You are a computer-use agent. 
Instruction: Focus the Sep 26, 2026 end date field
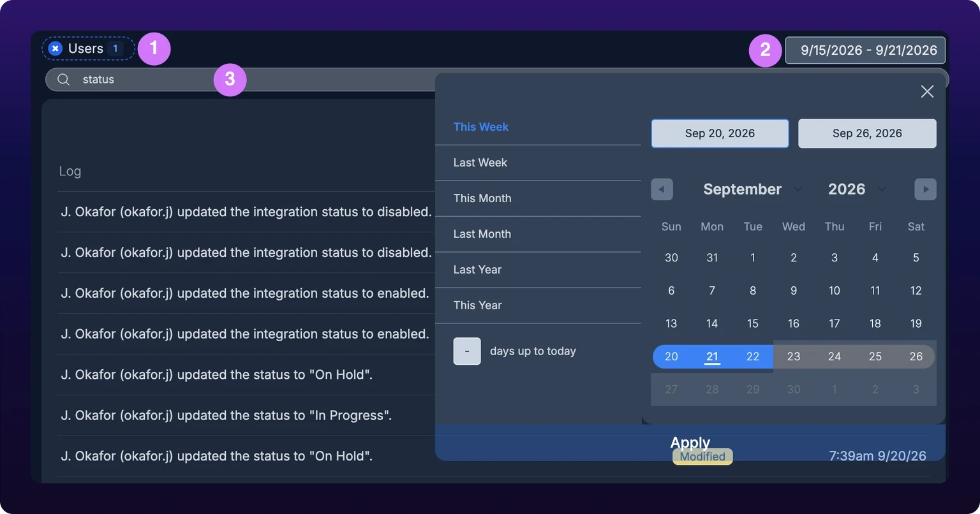867,133
